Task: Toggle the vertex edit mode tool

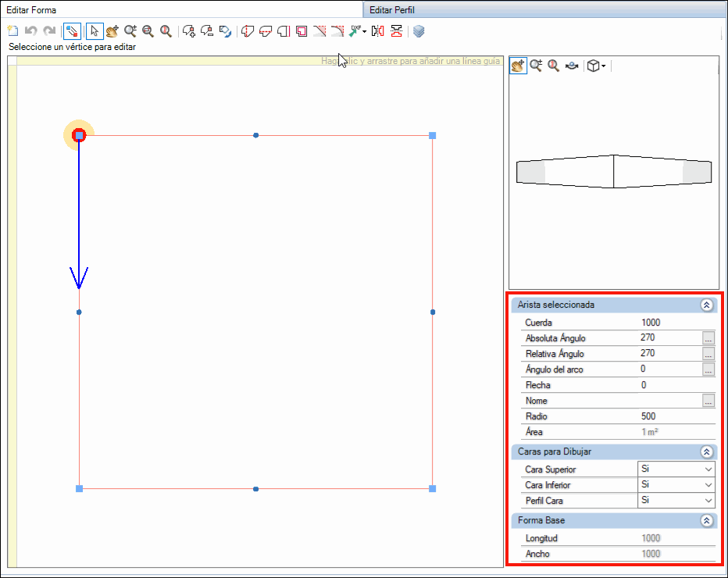Action: point(72,31)
